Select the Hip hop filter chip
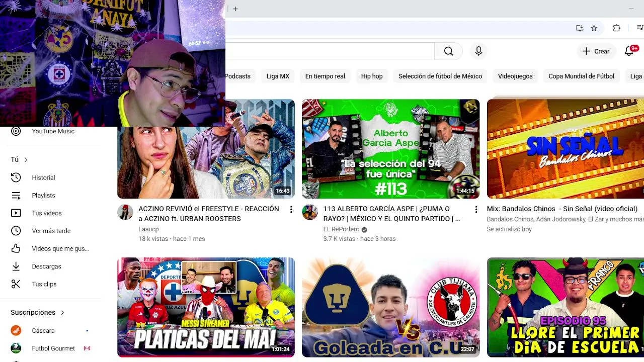Viewport: 644px width, 362px height. click(x=372, y=76)
